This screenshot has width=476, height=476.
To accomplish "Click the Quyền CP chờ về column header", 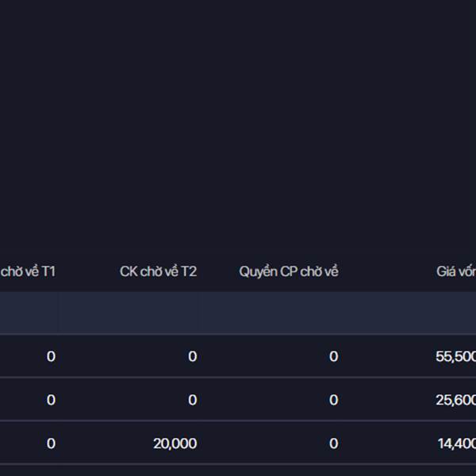I will [289, 271].
